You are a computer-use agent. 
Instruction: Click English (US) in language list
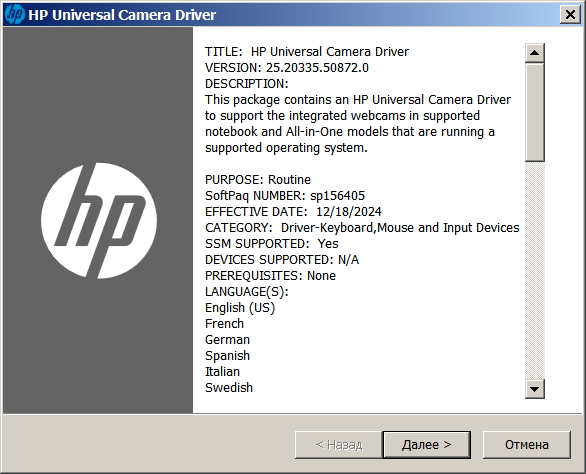(x=240, y=308)
